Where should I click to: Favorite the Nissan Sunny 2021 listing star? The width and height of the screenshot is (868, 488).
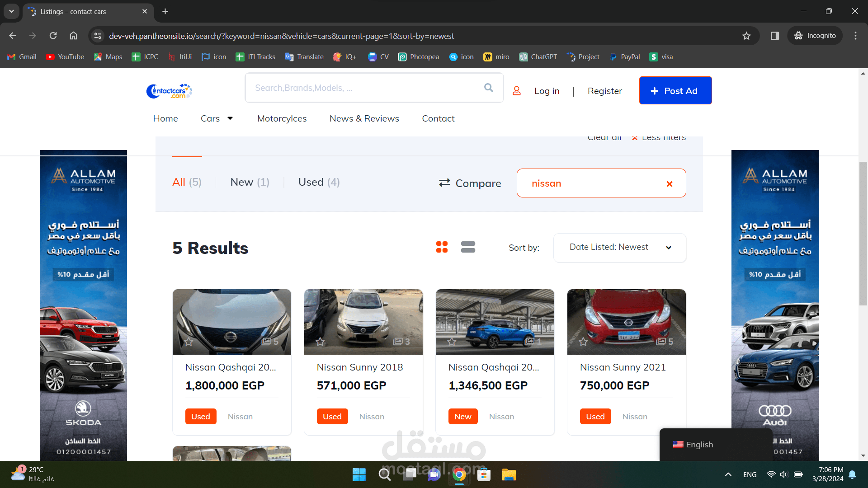pyautogui.click(x=583, y=342)
